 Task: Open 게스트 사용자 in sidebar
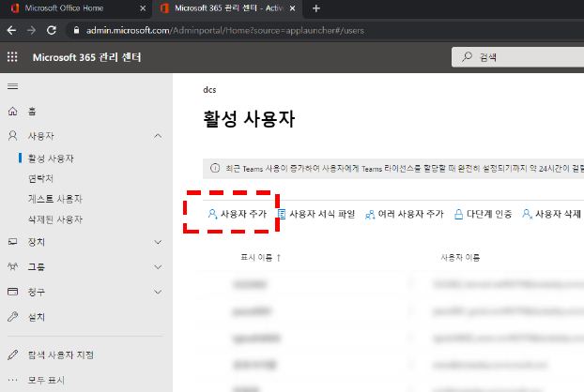pos(55,199)
